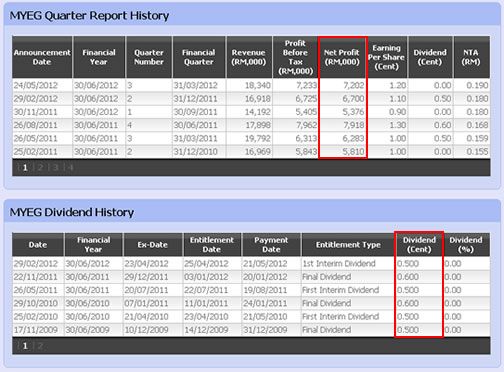Viewport: 504px width, 372px height.
Task: Click the Quarter Number column header
Action: click(x=149, y=57)
